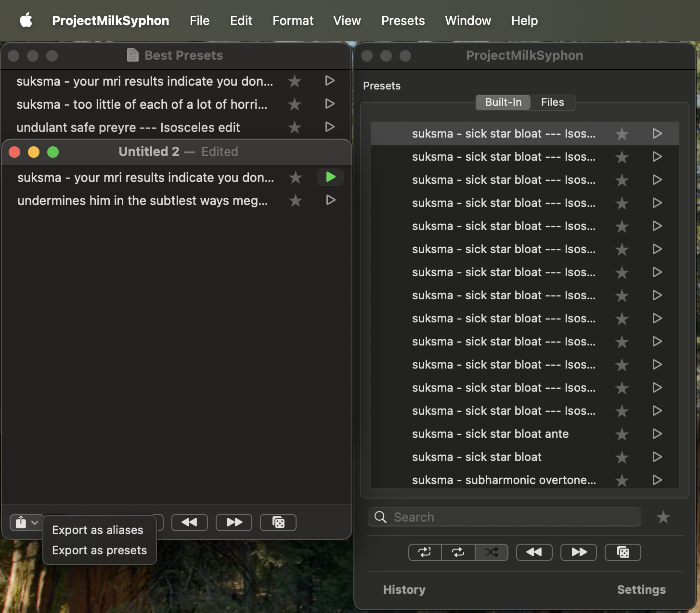Close the Untitled 2 window
700x613 pixels.
(x=14, y=152)
